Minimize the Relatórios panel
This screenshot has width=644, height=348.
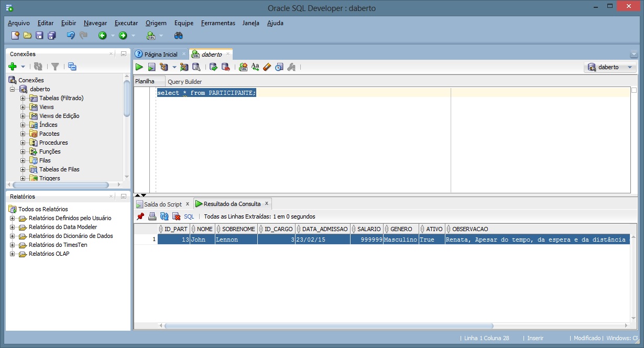coord(124,197)
